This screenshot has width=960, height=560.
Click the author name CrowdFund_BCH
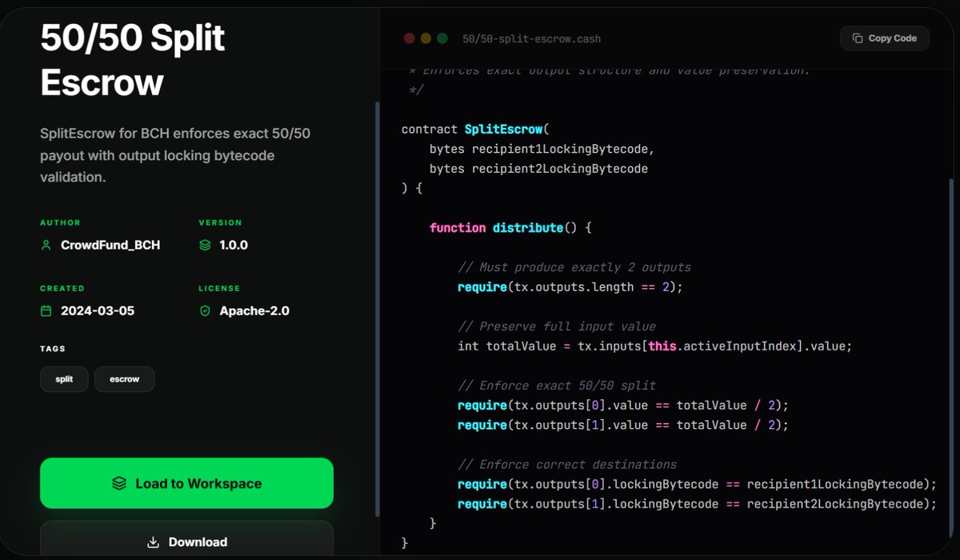110,246
